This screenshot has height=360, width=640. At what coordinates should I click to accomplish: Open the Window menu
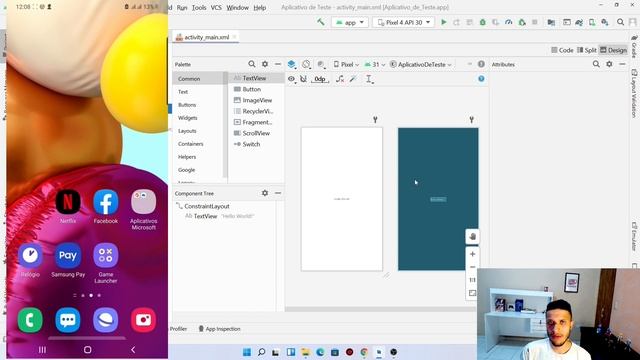pos(237,7)
